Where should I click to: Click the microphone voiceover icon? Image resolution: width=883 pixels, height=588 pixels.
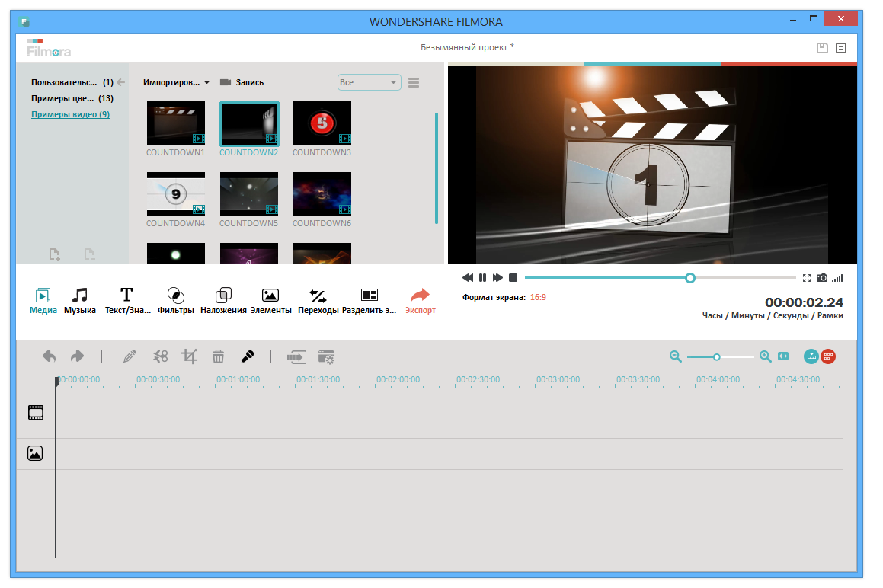[247, 356]
